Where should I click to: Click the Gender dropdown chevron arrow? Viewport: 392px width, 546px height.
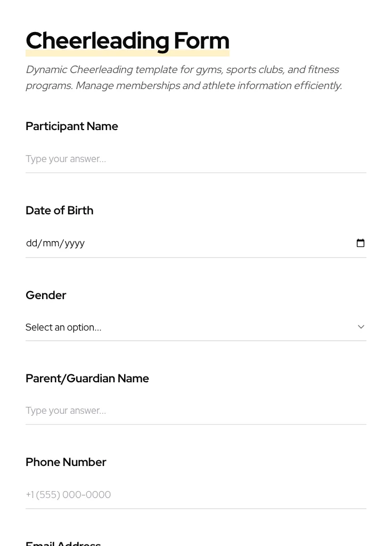361,327
